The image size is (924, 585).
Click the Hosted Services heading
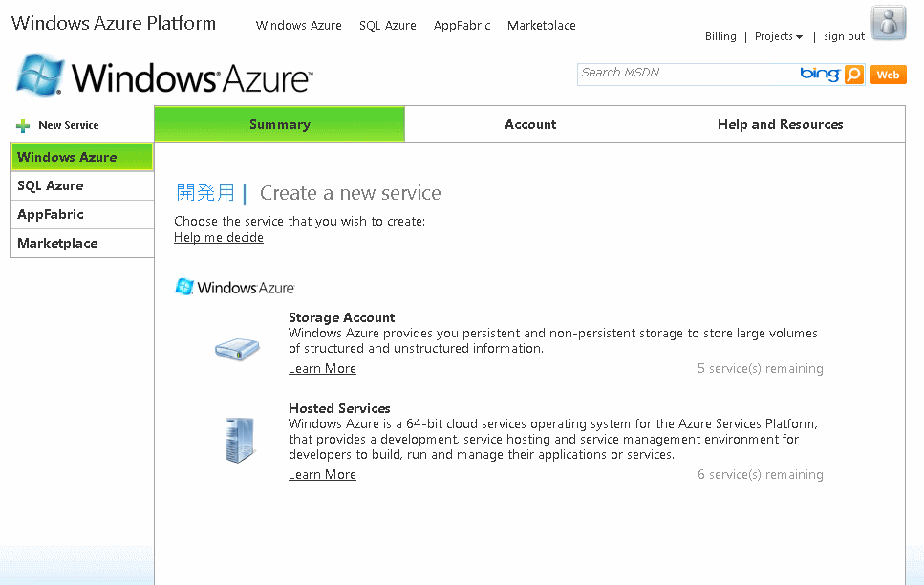click(339, 409)
